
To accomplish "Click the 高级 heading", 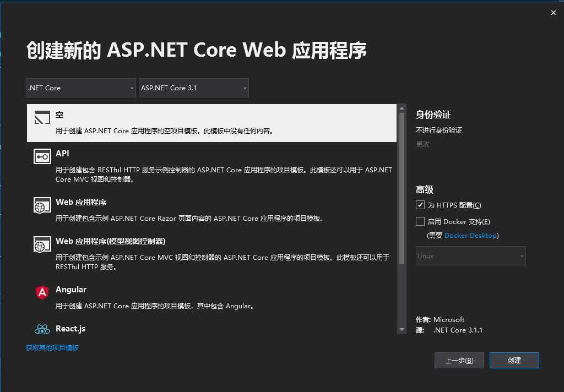I will point(425,189).
